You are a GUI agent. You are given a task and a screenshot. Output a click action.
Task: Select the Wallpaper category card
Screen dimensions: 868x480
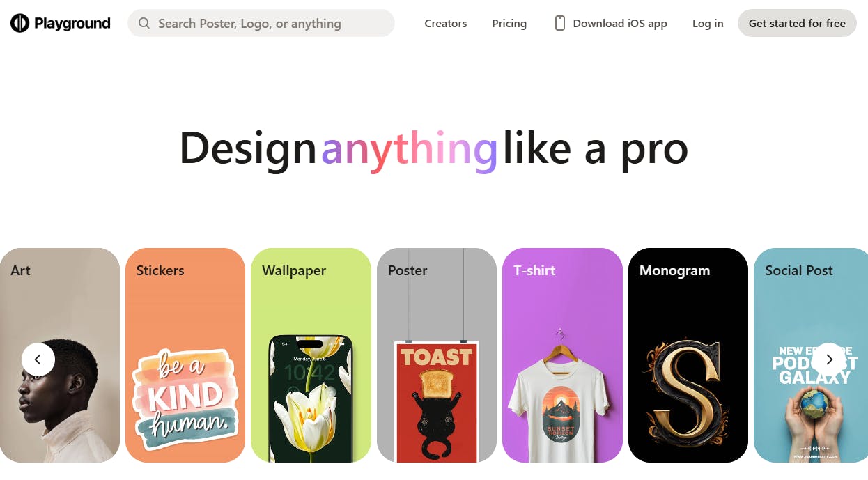311,355
